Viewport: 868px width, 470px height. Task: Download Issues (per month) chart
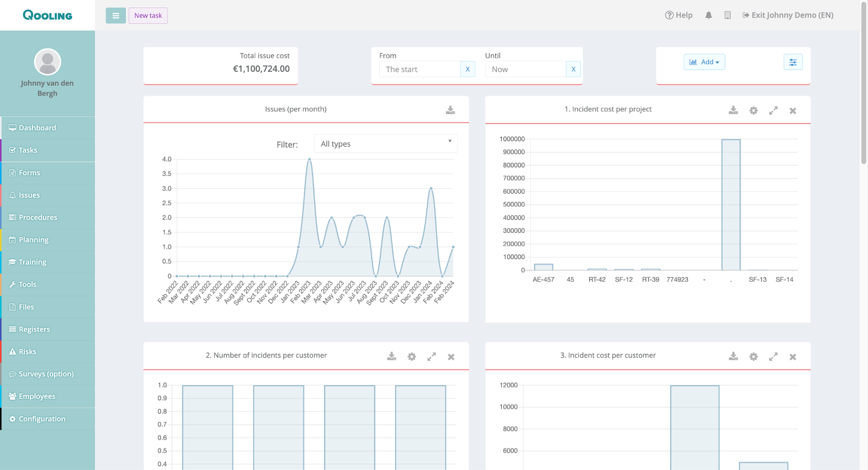450,110
